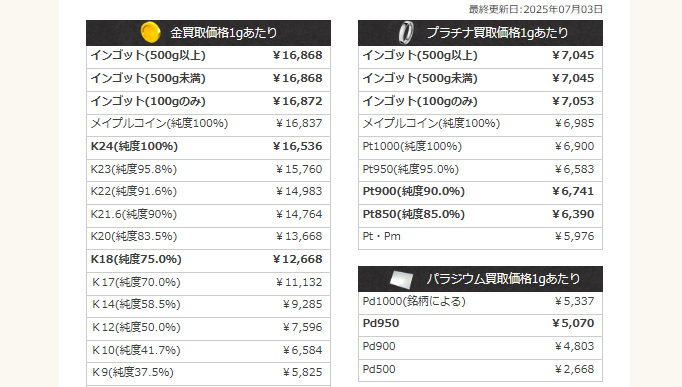Click the gold インゴット(500g以上) row

tap(208, 56)
